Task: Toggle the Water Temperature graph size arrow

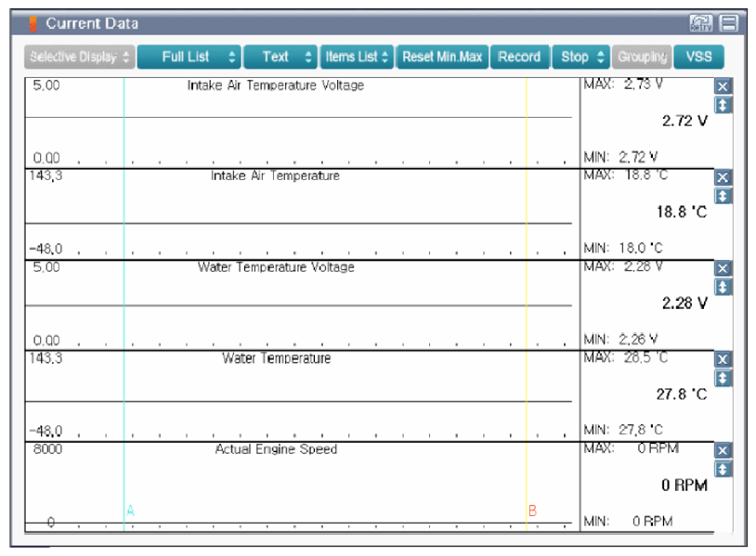Action: [723, 378]
